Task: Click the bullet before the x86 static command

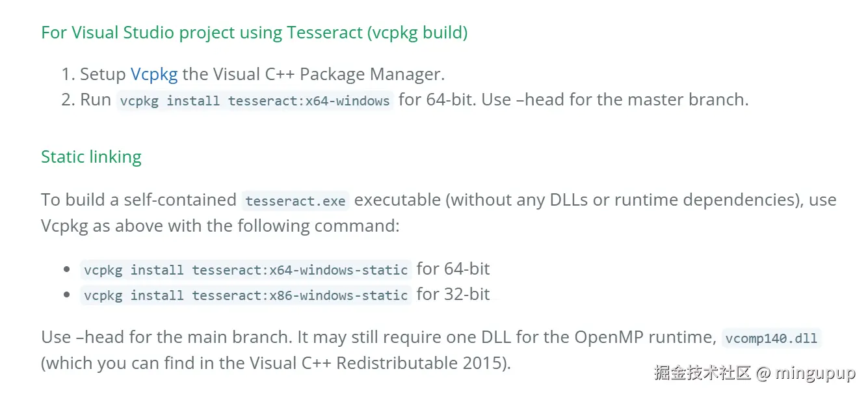Action: 66,294
